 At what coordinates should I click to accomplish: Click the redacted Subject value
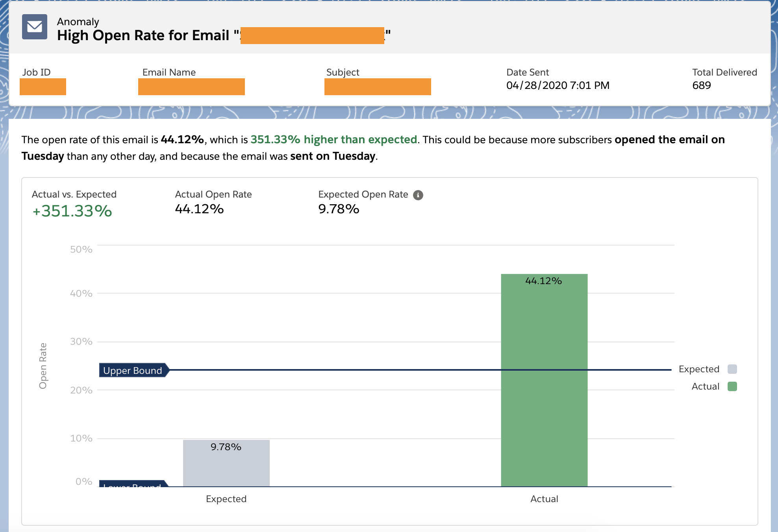tap(377, 87)
